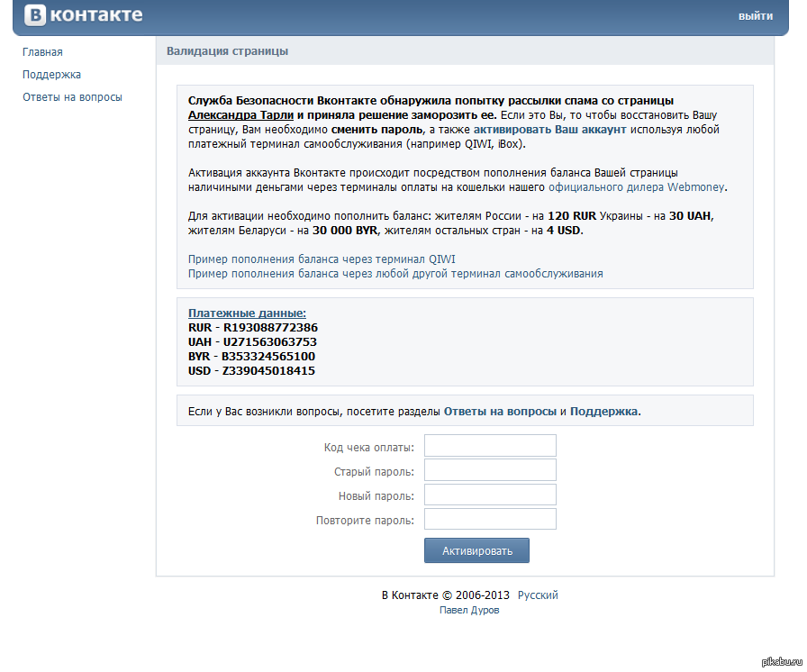The height and width of the screenshot is (672, 807).
Task: Focus the Повторите пароль field
Action: (x=490, y=519)
